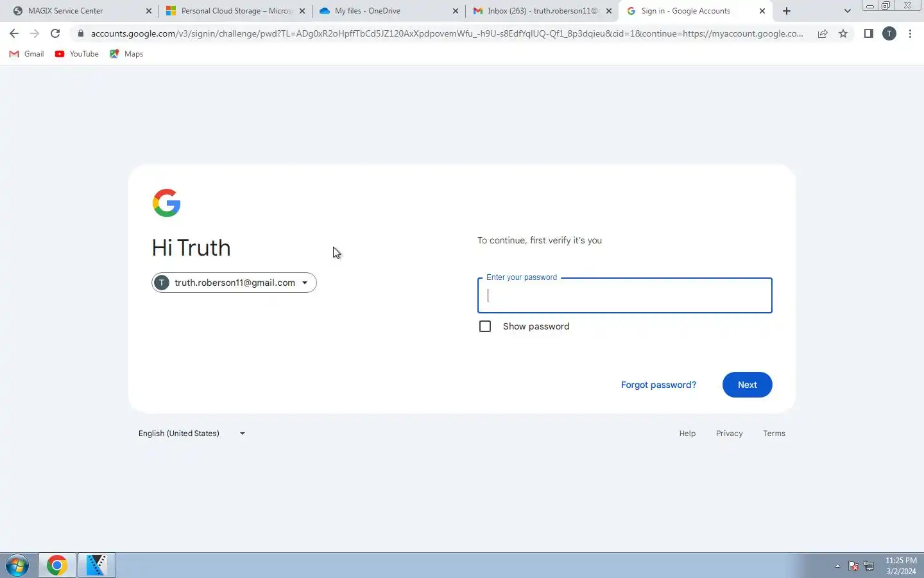Open the Privacy link
The width and height of the screenshot is (924, 578).
[730, 433]
